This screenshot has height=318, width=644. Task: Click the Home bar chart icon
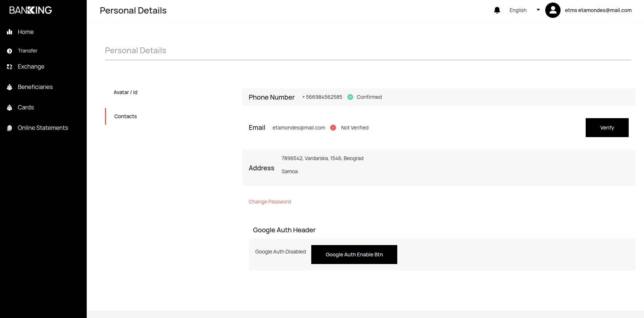point(9,32)
